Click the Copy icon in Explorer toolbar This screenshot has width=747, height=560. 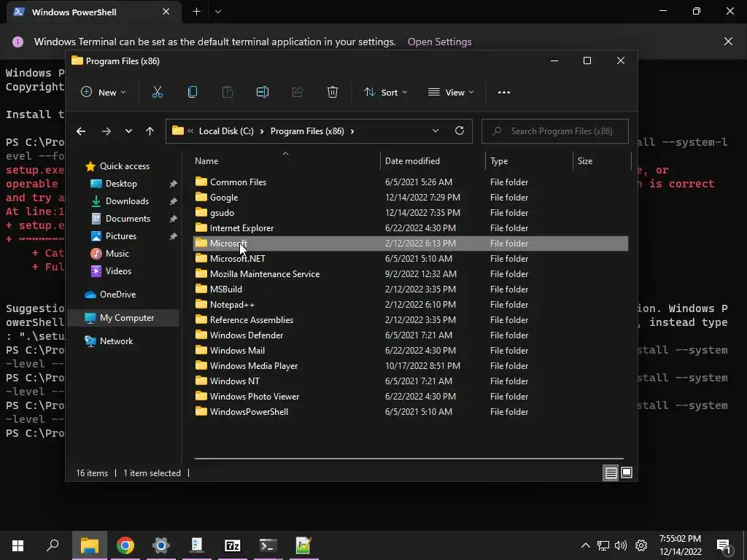pyautogui.click(x=193, y=92)
